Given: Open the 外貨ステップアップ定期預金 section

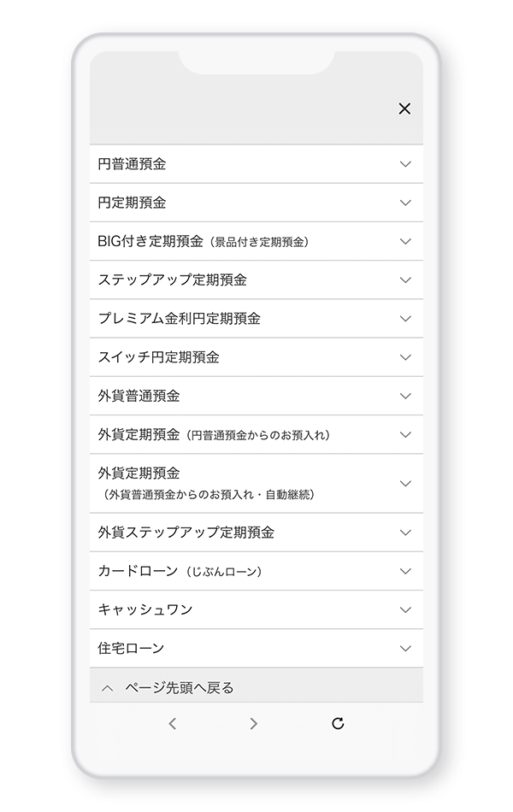Looking at the screenshot, I should click(x=186, y=533).
